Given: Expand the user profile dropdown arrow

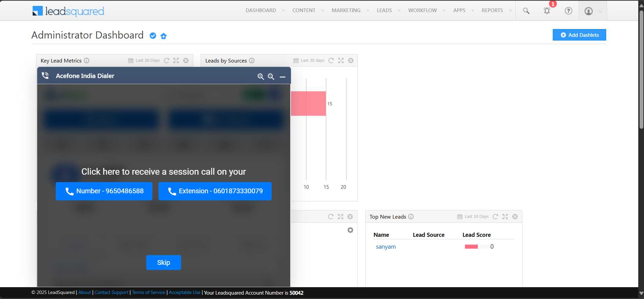Looking at the screenshot, I should coord(600,11).
